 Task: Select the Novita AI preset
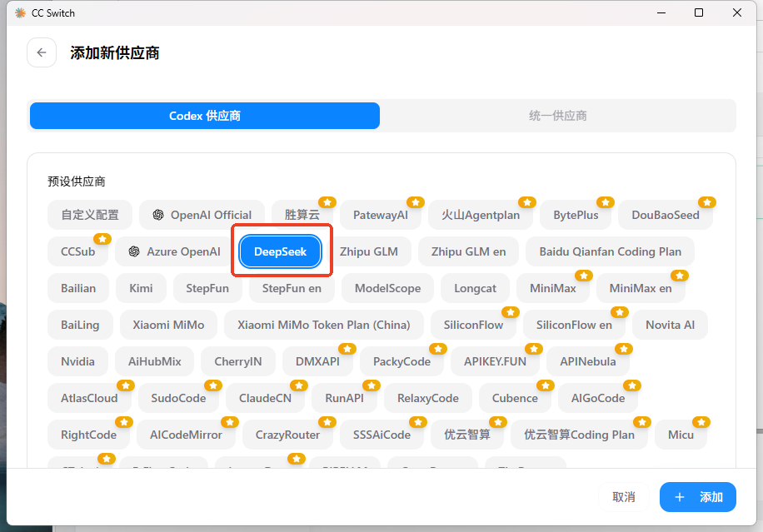tap(670, 325)
